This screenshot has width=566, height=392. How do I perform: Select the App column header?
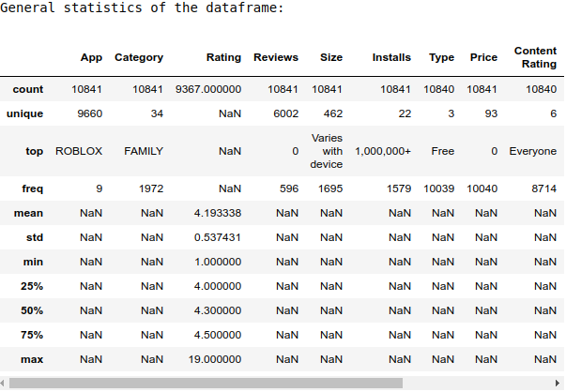click(x=91, y=57)
